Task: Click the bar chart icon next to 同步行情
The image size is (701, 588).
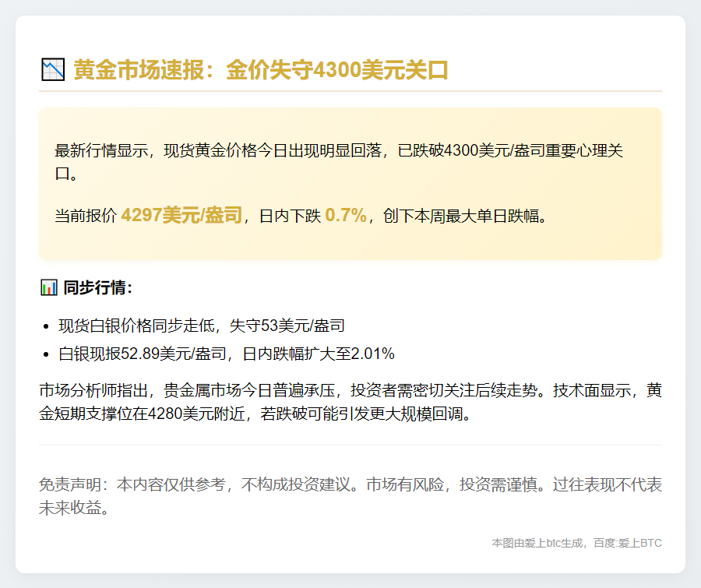Action: 48,287
